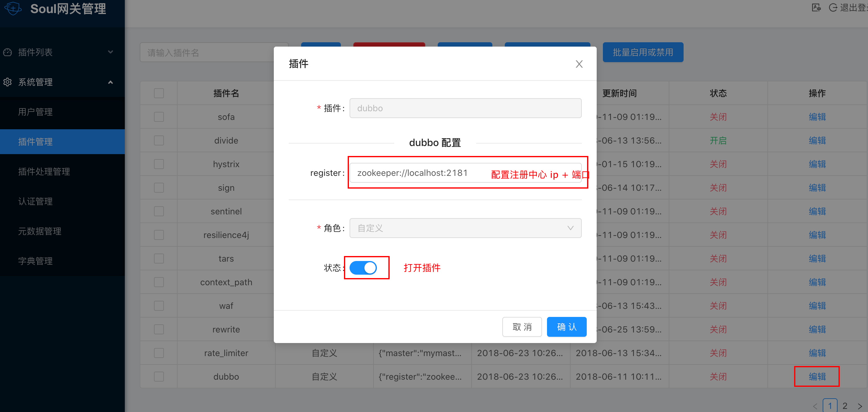Check the sofa row checkbox
Viewport: 868px width, 412px height.
159,117
